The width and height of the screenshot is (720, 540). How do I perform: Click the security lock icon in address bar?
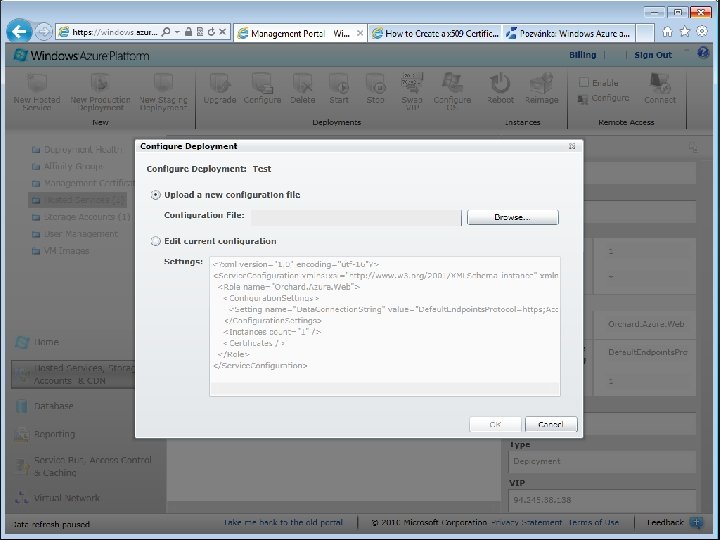click(188, 32)
